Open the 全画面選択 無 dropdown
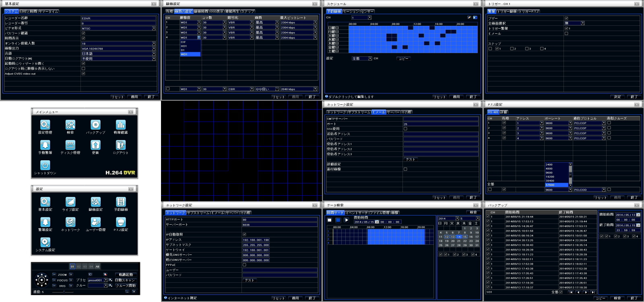Screen dimensions: 644x302 click(x=574, y=23)
